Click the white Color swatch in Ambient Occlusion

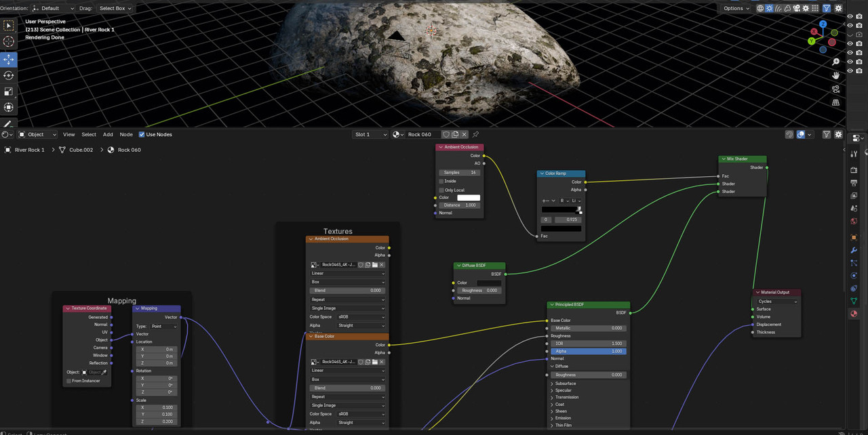pos(469,198)
